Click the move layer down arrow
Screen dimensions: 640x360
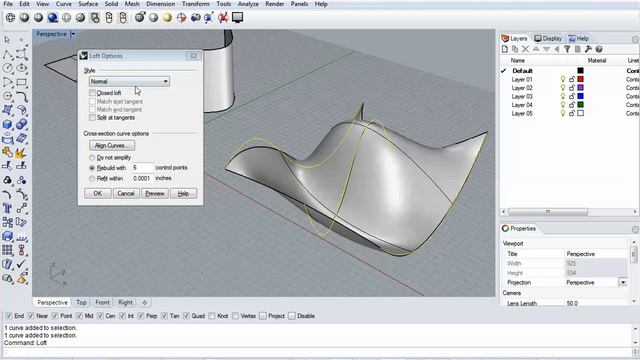546,49
